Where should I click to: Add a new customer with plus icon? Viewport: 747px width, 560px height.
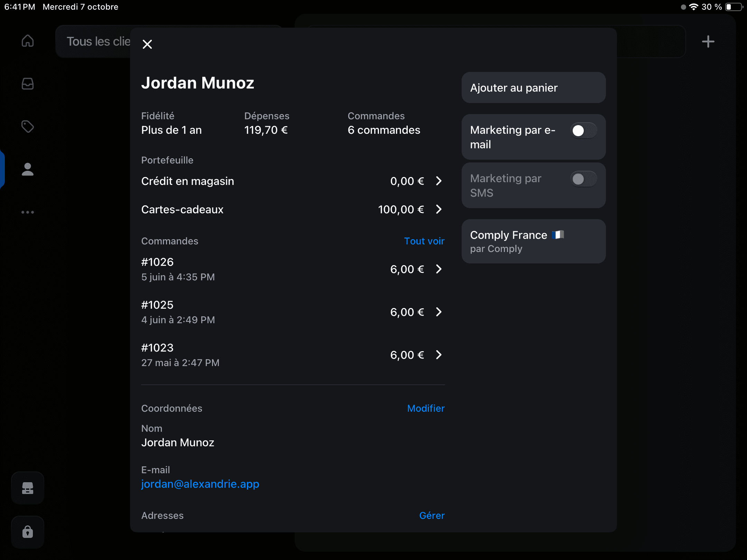708,41
